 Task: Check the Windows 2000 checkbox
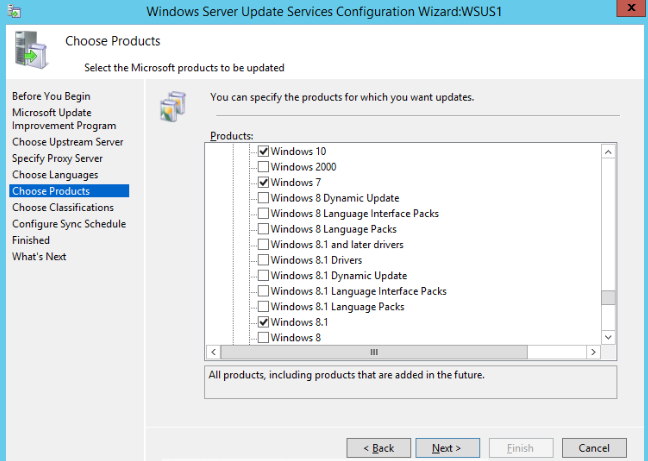(263, 166)
